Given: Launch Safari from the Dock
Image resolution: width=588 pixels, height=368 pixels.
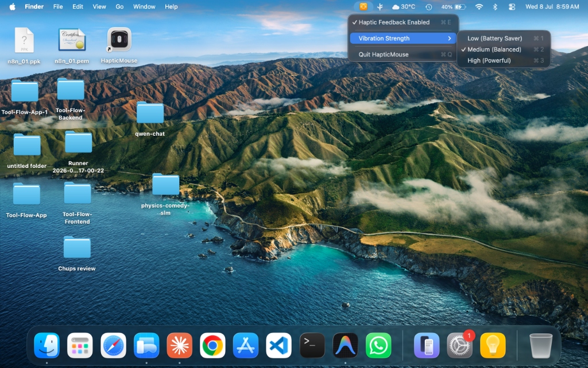Looking at the screenshot, I should tap(113, 345).
